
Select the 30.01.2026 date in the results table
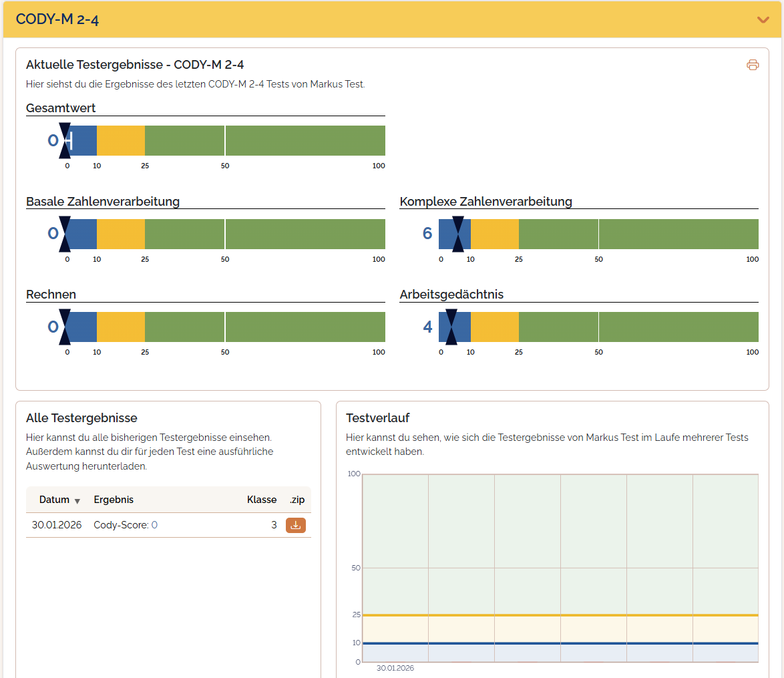[57, 525]
